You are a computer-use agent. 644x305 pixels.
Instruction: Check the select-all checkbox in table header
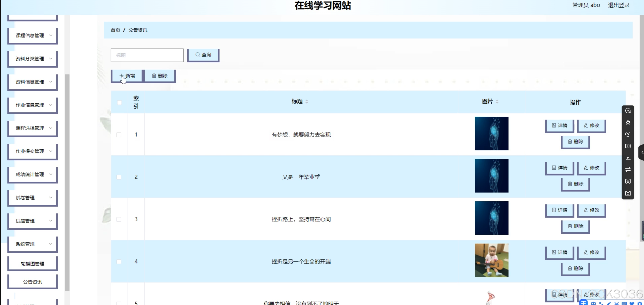[119, 102]
